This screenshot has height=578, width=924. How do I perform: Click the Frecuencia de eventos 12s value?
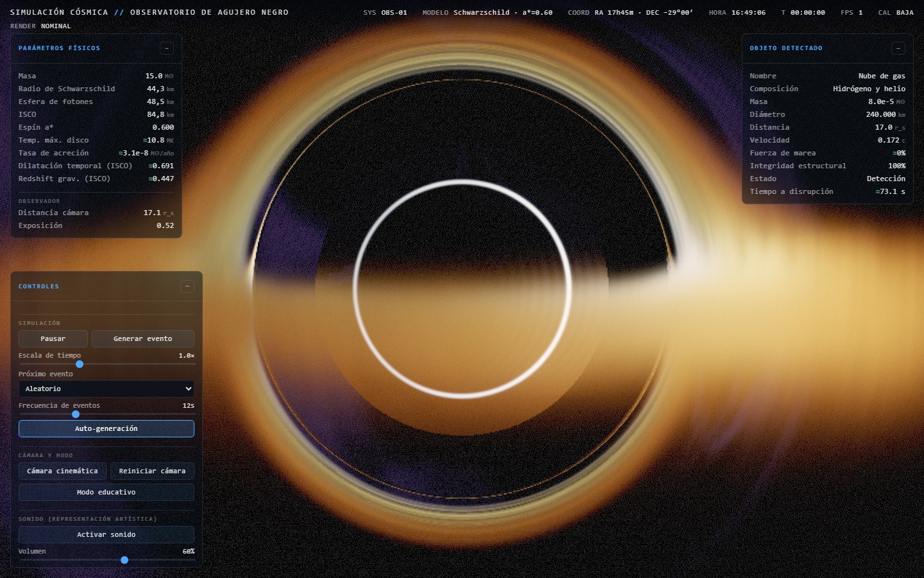coord(188,405)
